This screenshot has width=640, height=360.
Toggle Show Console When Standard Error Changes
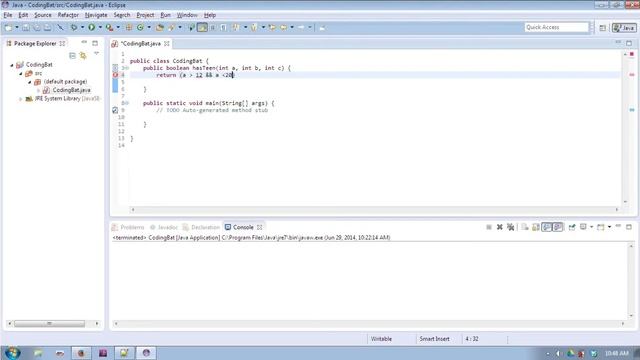click(x=558, y=227)
